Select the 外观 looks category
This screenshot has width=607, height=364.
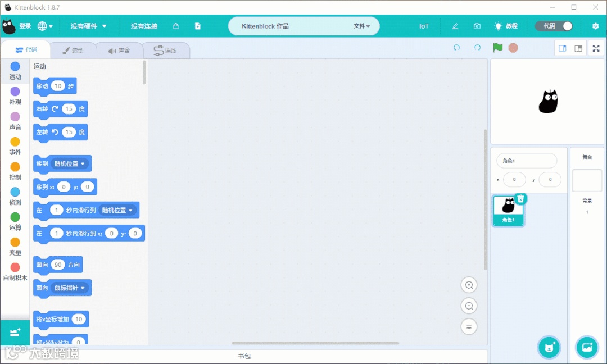[15, 96]
